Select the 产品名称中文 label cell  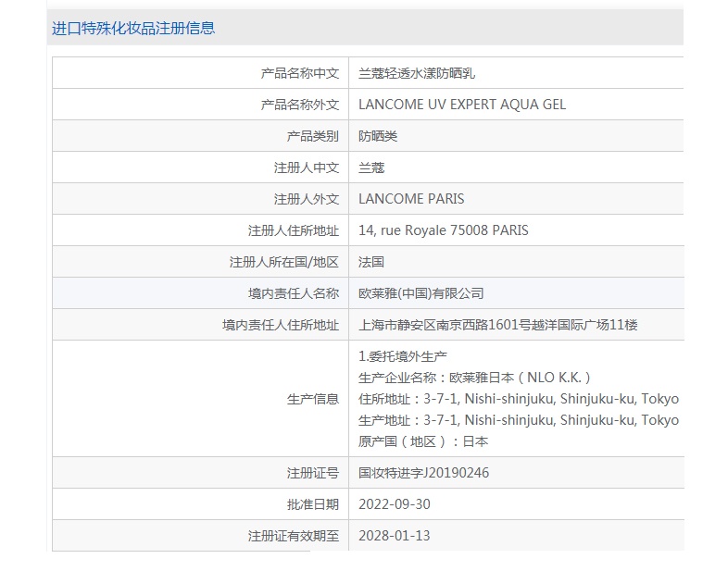point(300,73)
